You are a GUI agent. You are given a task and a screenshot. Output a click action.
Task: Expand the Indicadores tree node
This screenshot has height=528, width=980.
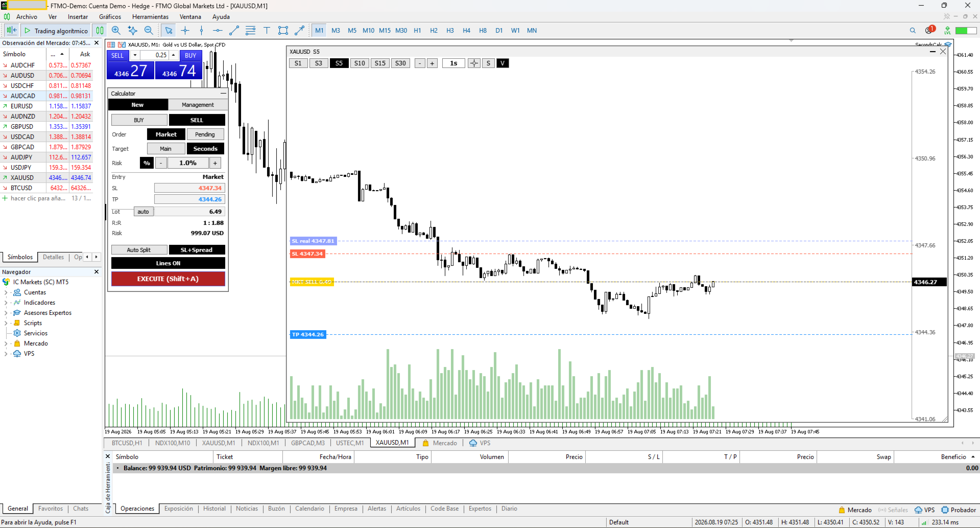(x=6, y=303)
